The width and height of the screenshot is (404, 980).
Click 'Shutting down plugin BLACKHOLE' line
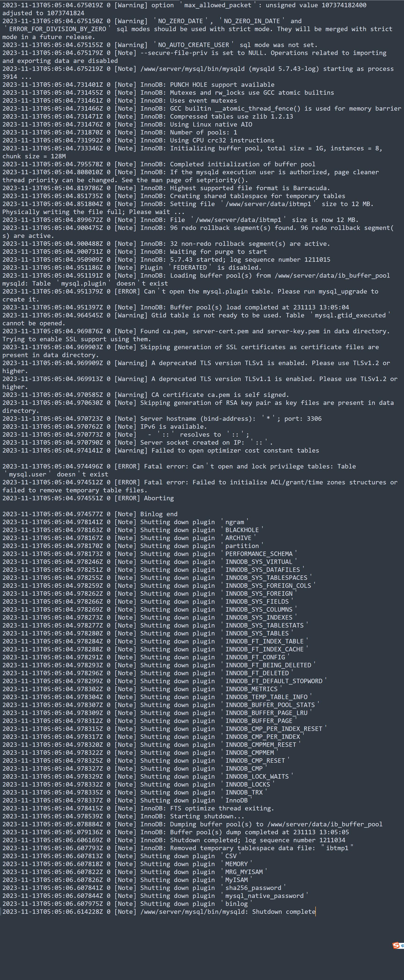click(132, 530)
